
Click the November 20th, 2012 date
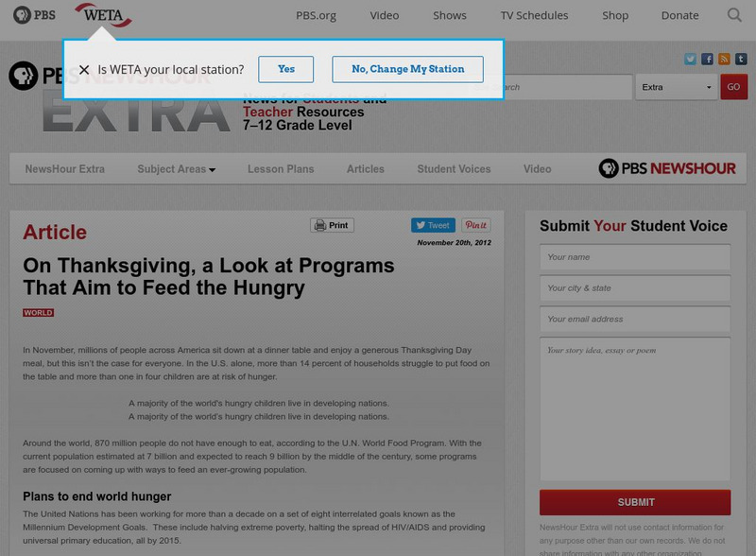click(x=455, y=243)
